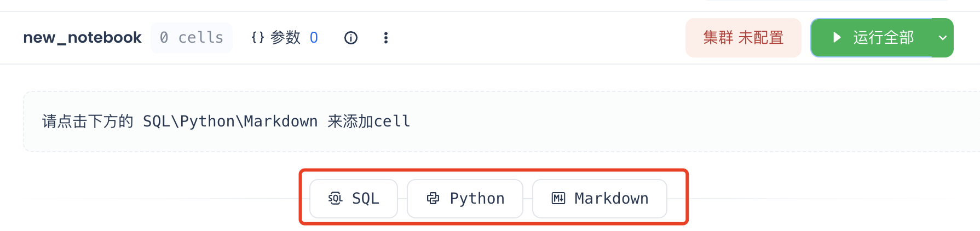Select the new_notebook title

82,38
